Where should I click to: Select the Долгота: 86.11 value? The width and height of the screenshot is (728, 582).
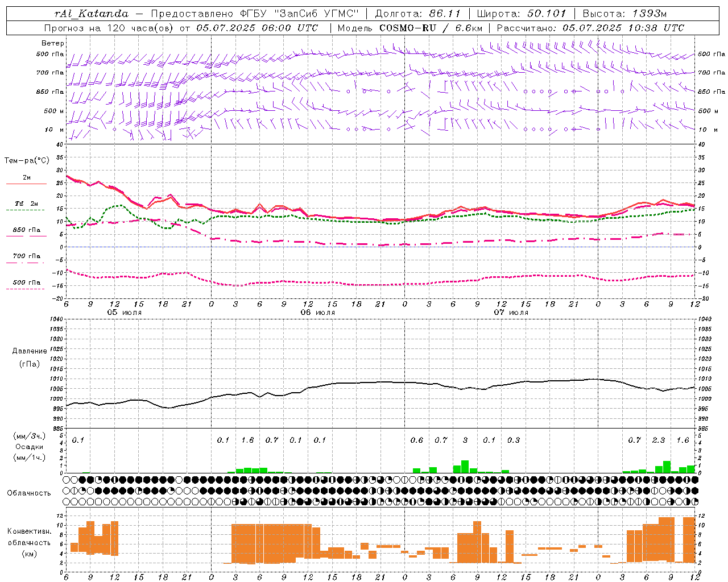point(417,14)
